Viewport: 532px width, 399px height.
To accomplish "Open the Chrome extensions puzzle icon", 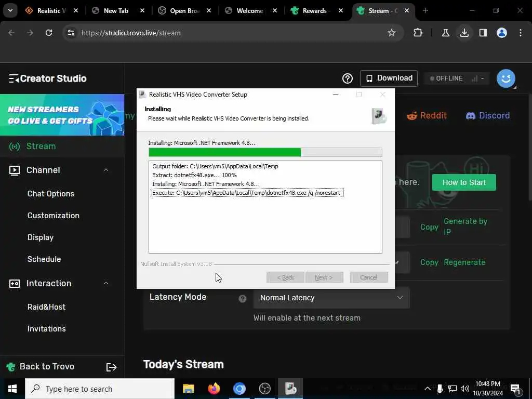I will (x=418, y=33).
